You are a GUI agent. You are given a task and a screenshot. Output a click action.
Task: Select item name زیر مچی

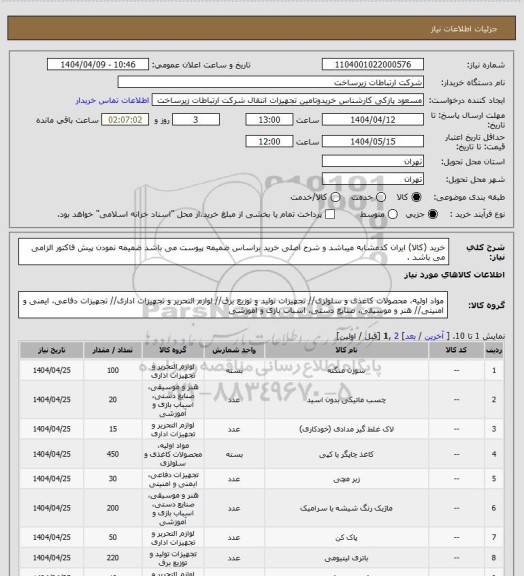[x=346, y=479]
